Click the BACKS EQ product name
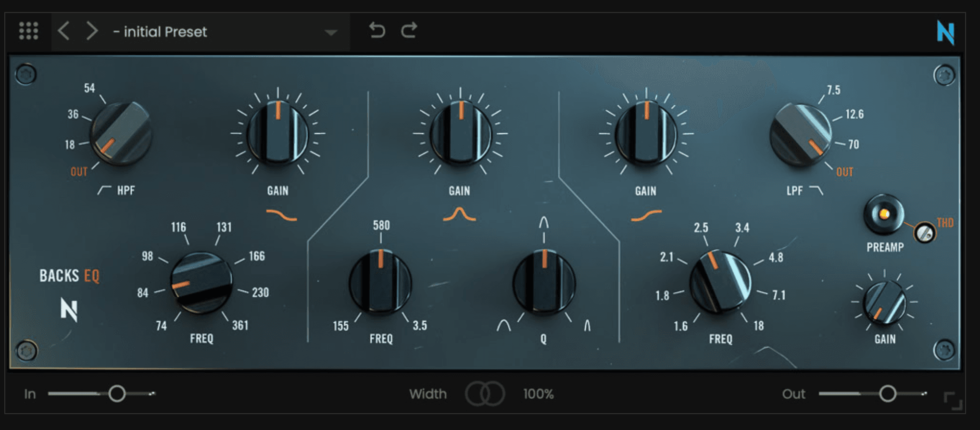 pyautogui.click(x=69, y=276)
